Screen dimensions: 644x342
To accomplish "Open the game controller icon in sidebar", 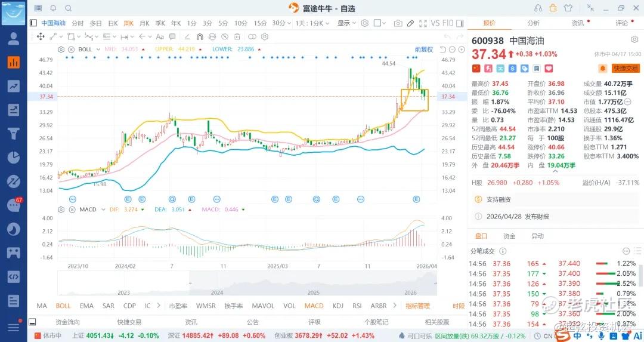I will [14, 252].
